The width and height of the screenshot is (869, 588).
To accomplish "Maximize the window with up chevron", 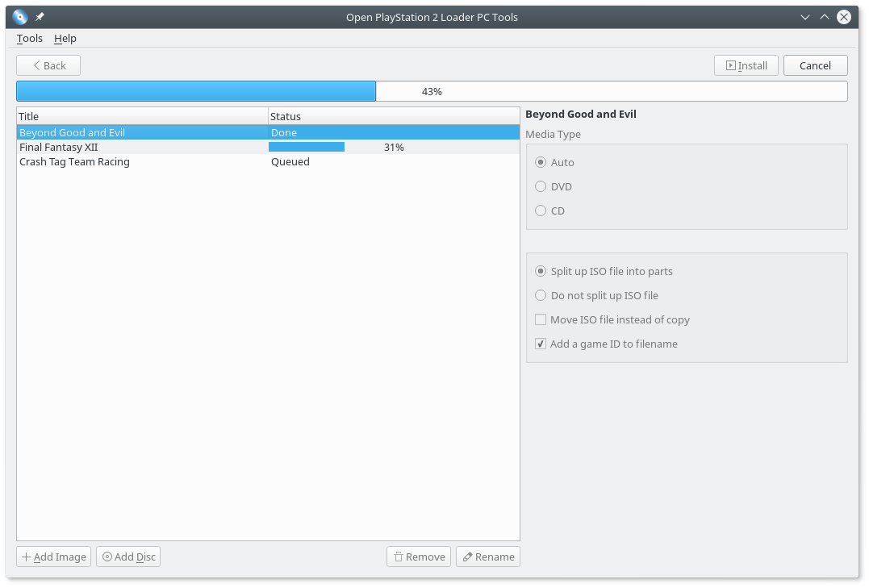I will point(824,17).
